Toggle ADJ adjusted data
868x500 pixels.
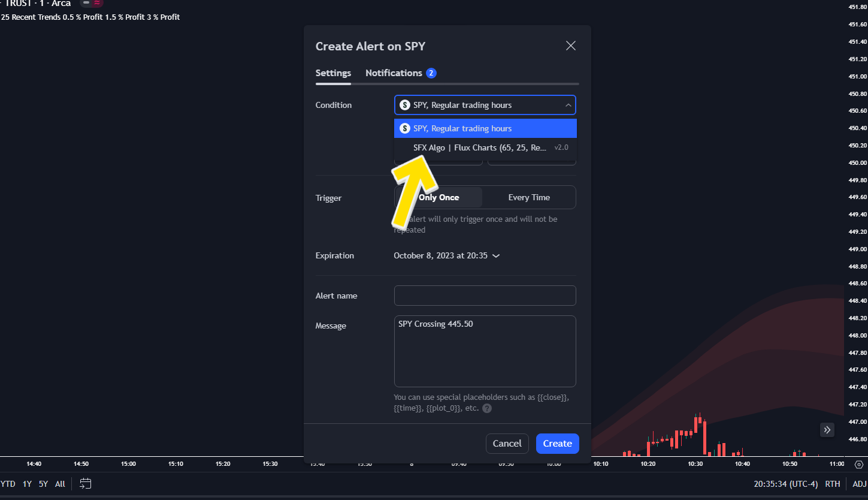pyautogui.click(x=859, y=484)
